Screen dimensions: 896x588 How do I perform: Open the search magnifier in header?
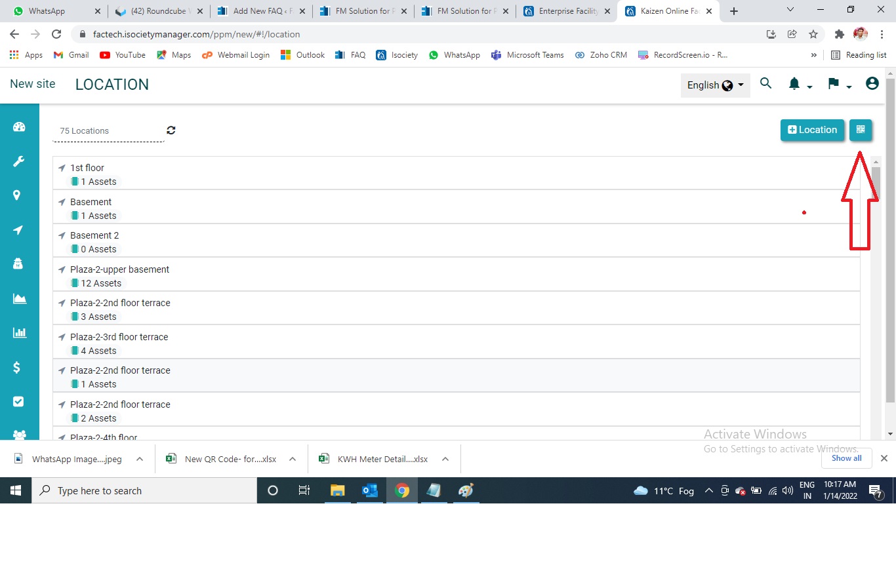[x=765, y=84]
